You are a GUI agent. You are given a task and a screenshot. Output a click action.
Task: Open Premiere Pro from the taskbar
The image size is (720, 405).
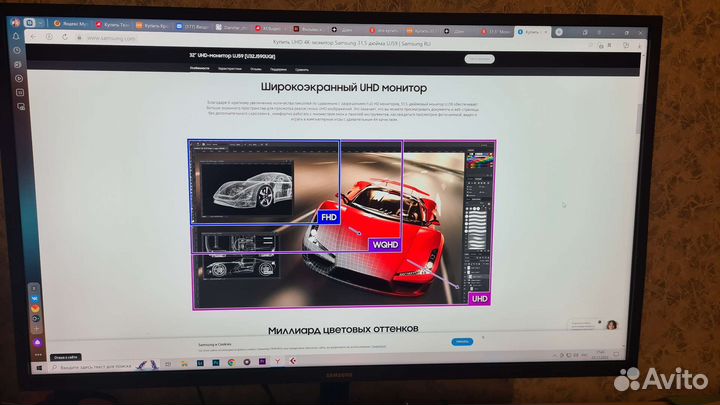(262, 362)
